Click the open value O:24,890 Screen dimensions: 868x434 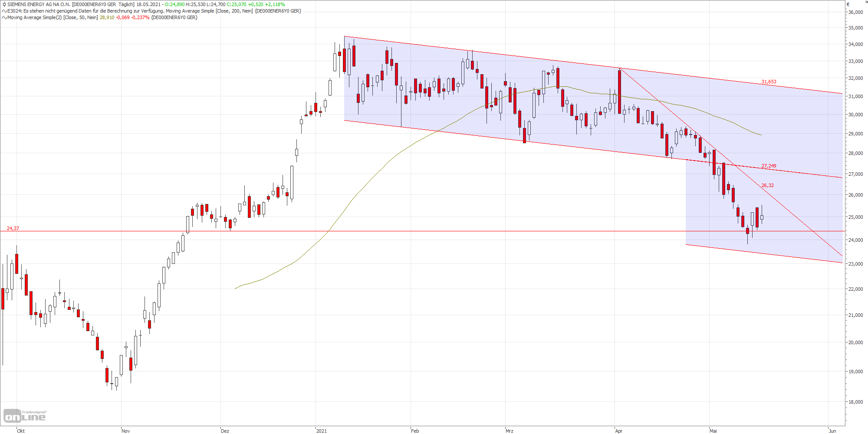(x=174, y=4)
